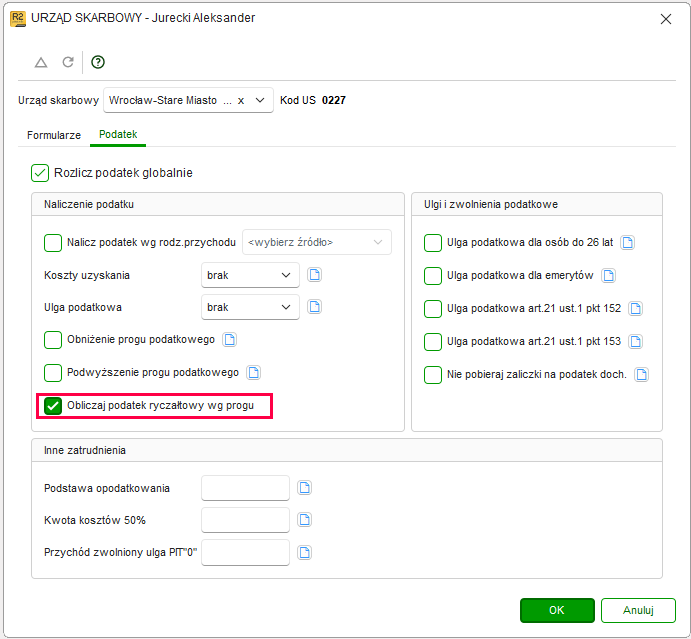Click document icon beside Ulga podatkowa dla emerytów
Screen dimensions: 691x639
pyautogui.click(x=609, y=276)
